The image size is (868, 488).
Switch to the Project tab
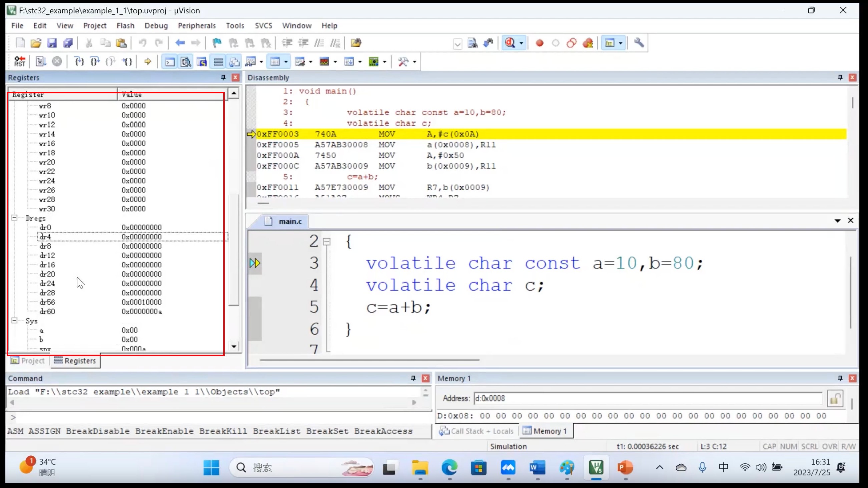pos(28,361)
